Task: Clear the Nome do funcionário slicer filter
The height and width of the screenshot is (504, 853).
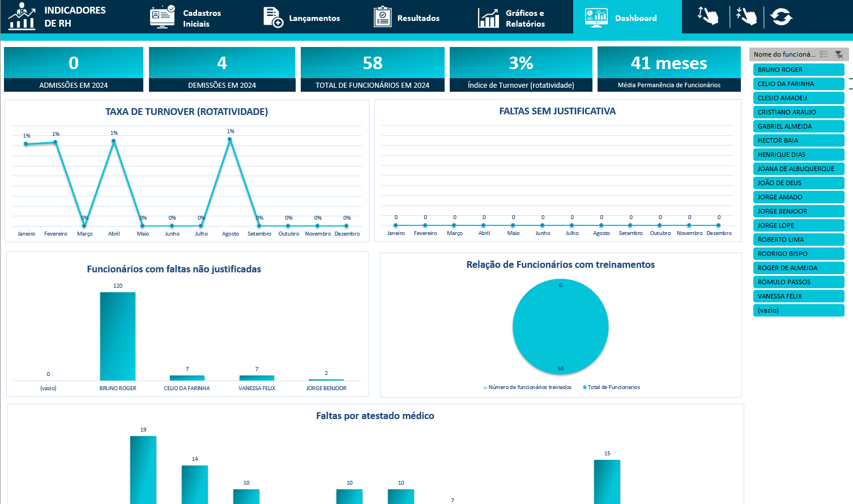Action: [839, 54]
